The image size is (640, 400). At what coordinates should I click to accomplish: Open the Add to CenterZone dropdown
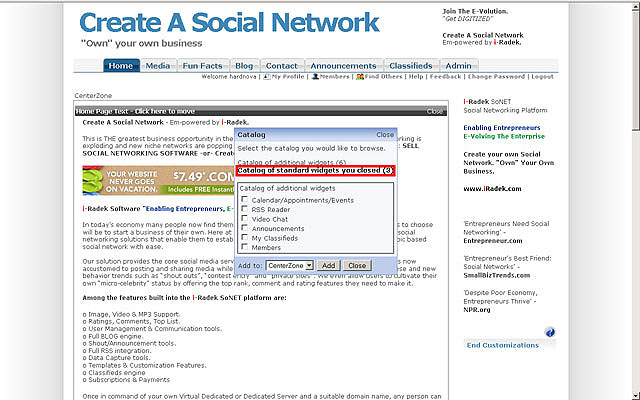pyautogui.click(x=290, y=265)
